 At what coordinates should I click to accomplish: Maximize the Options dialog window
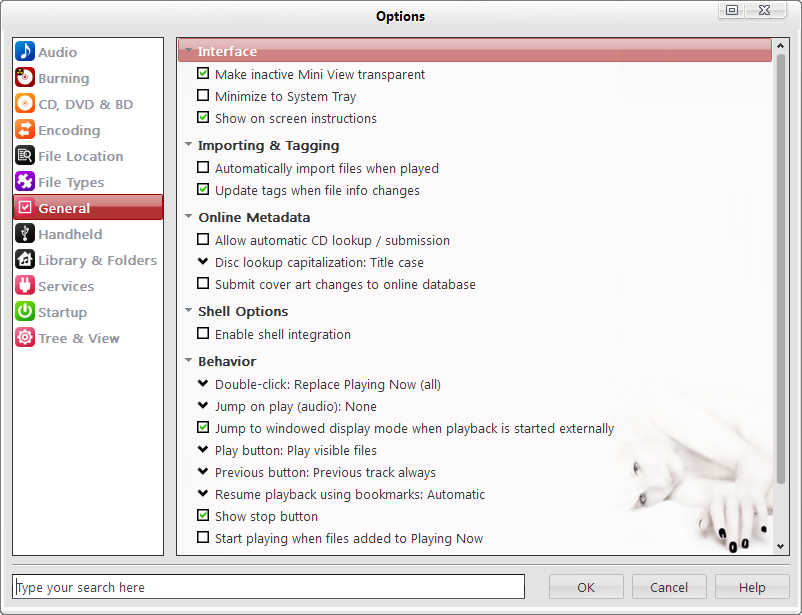(x=732, y=10)
